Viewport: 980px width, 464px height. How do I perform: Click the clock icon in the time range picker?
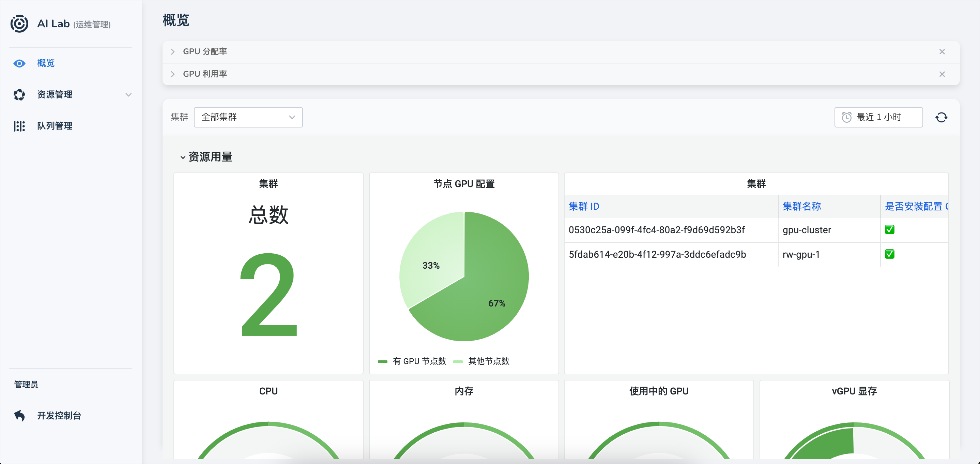tap(846, 117)
